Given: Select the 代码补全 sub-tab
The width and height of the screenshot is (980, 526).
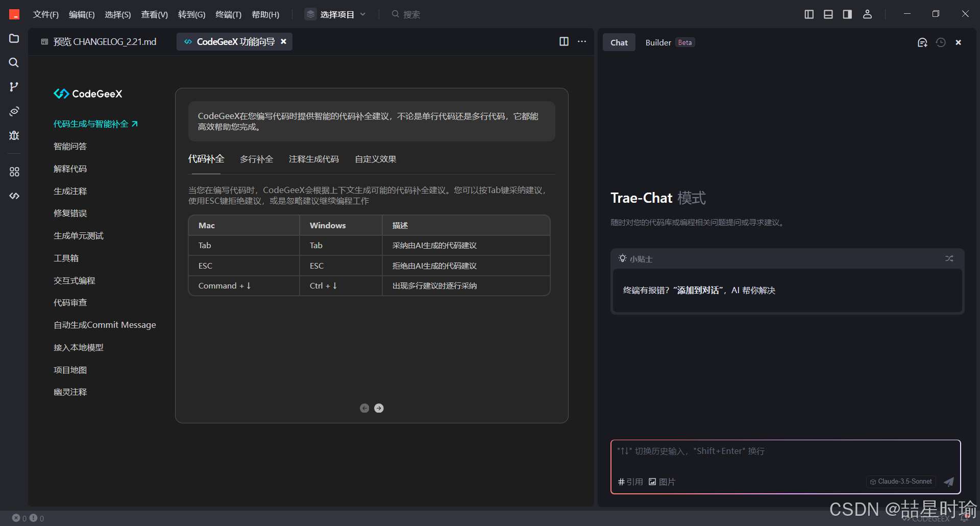Looking at the screenshot, I should (206, 159).
